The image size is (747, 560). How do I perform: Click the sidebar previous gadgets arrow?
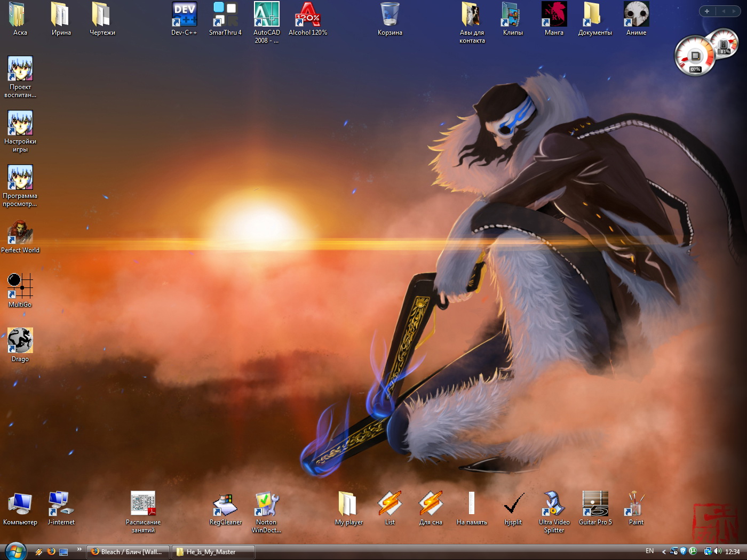pos(724,11)
